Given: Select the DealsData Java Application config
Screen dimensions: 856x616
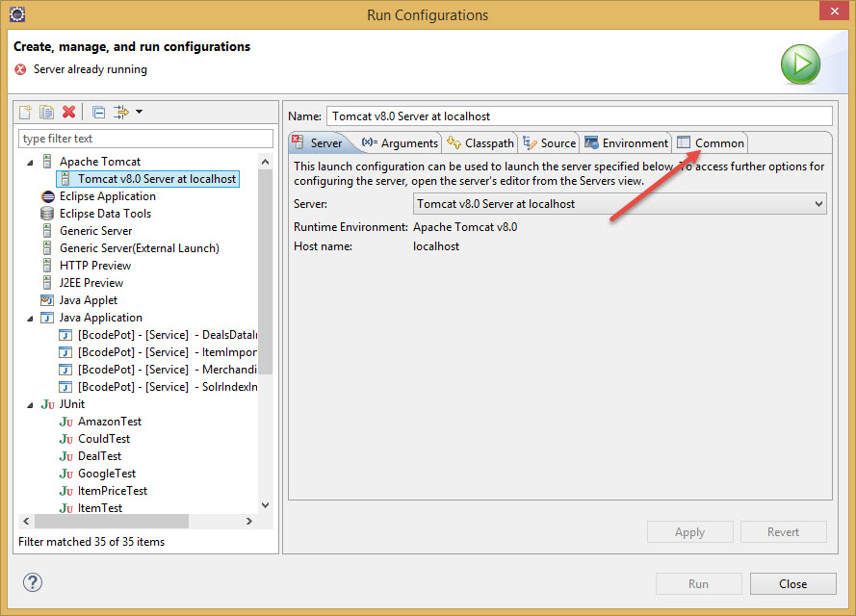Looking at the screenshot, I should 158,335.
